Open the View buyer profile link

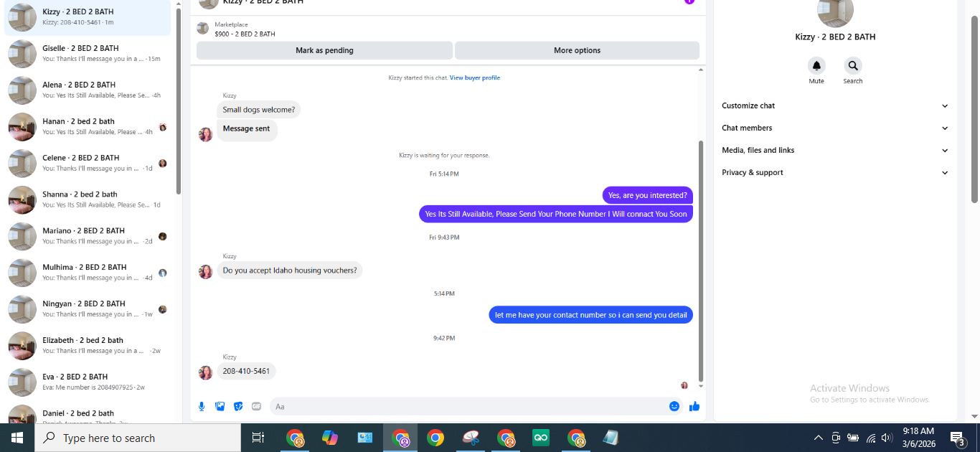(x=475, y=77)
